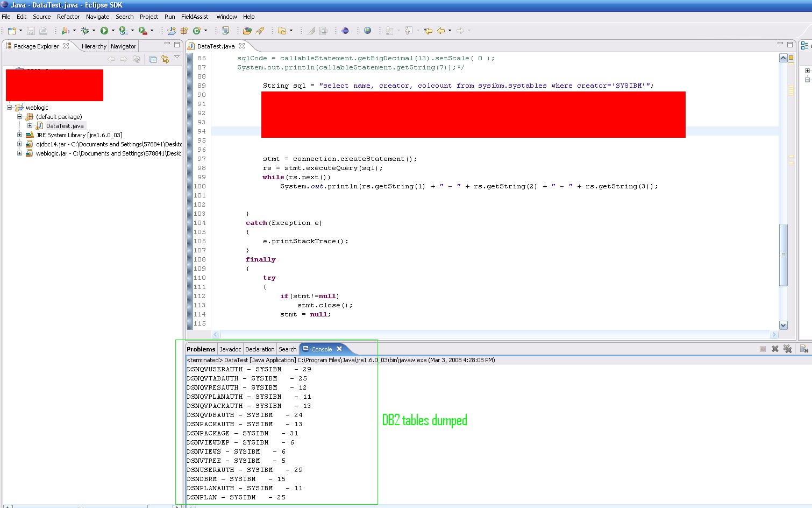This screenshot has height=508, width=812.
Task: Click the folder icon in main toolbar
Action: coord(282,31)
